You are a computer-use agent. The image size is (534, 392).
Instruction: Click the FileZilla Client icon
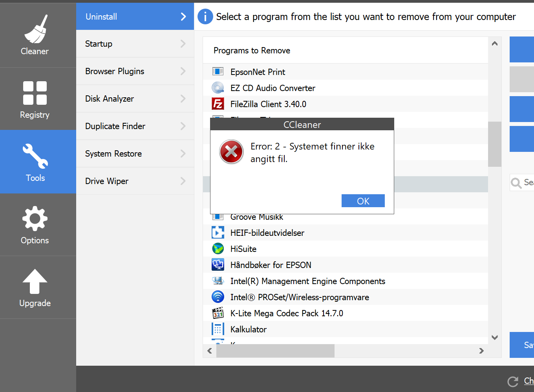click(x=218, y=104)
